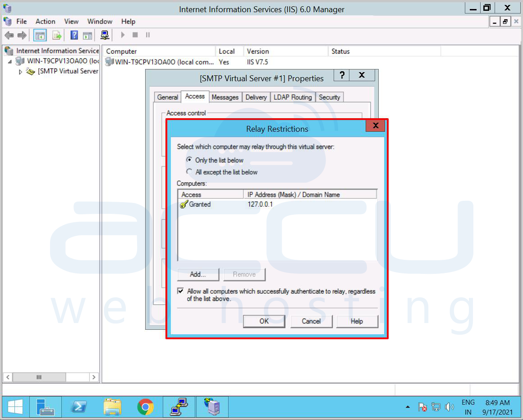523x420 pixels.
Task: Close the Relay Restrictions dialog
Action: (x=376, y=125)
